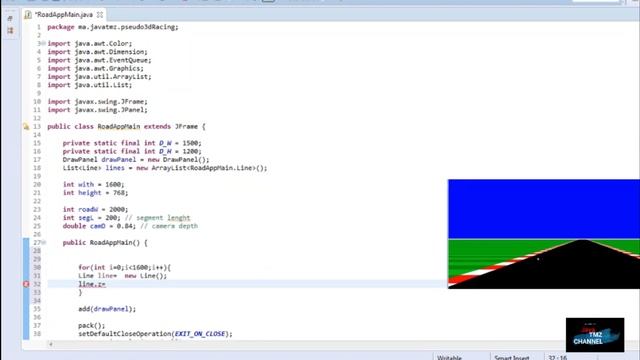Click the 'for(int i=0;i<1600;i++){' loop line
This screenshot has width=640, height=360.
[124, 267]
